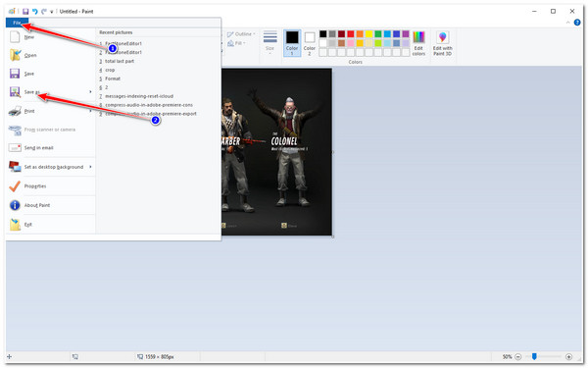Viewport: 588px width, 368px height.
Task: Expand the Print submenu arrow
Action: click(90, 111)
